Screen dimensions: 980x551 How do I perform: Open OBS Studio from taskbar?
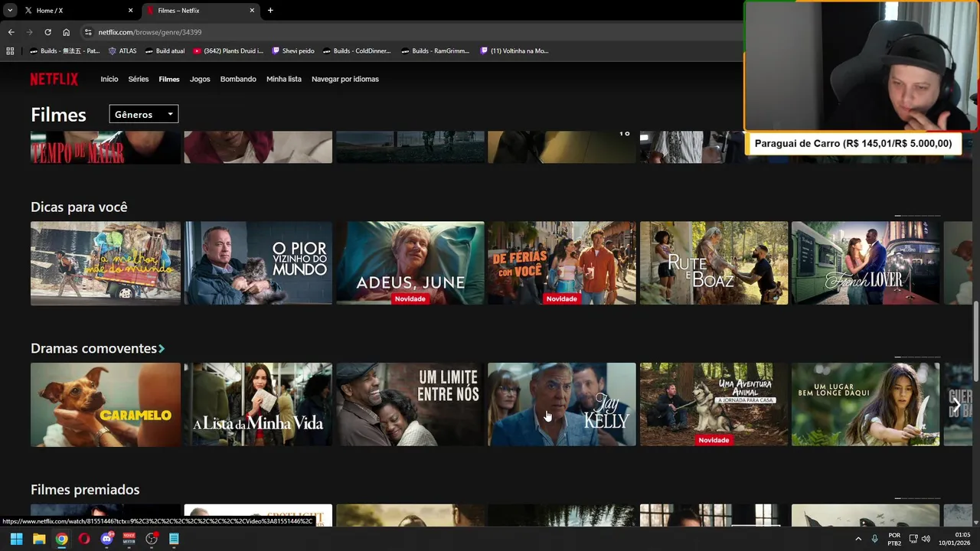tap(152, 539)
